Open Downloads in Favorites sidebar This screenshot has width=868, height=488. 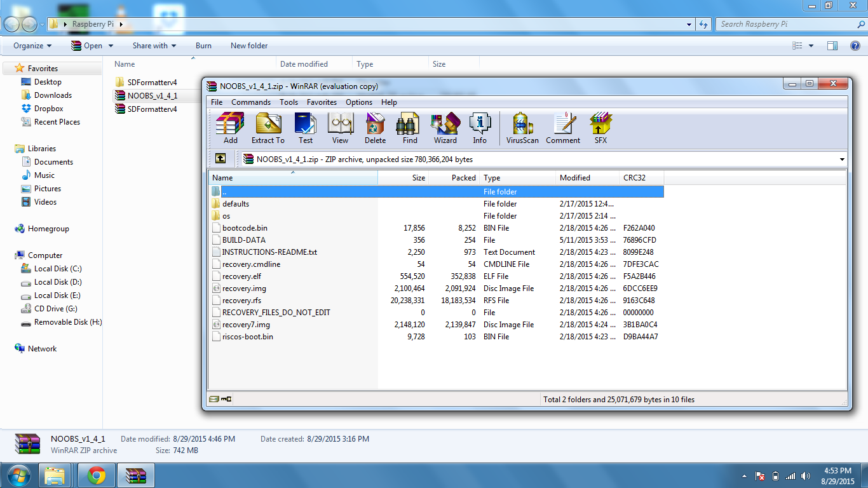pos(53,95)
